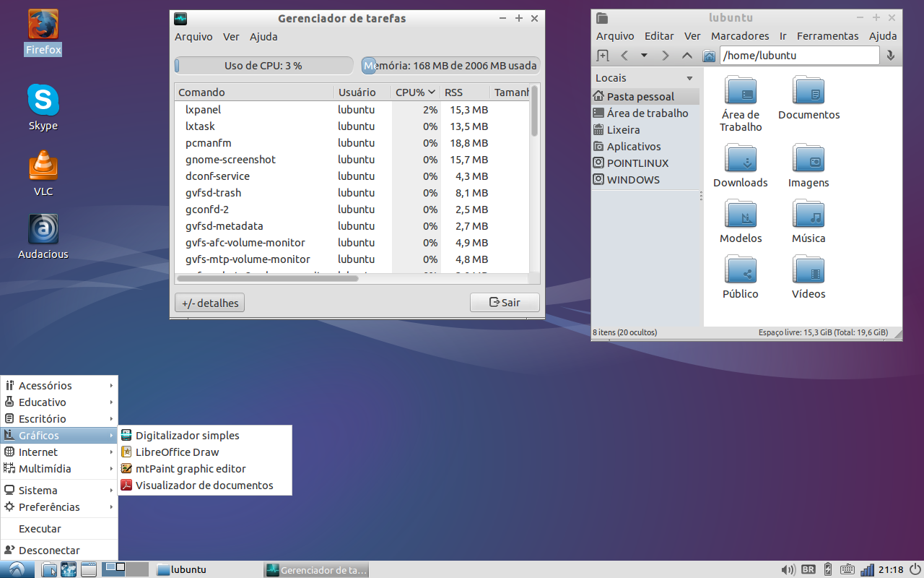Open a new tab in the file manager toolbar
This screenshot has height=578, width=924.
(x=603, y=56)
